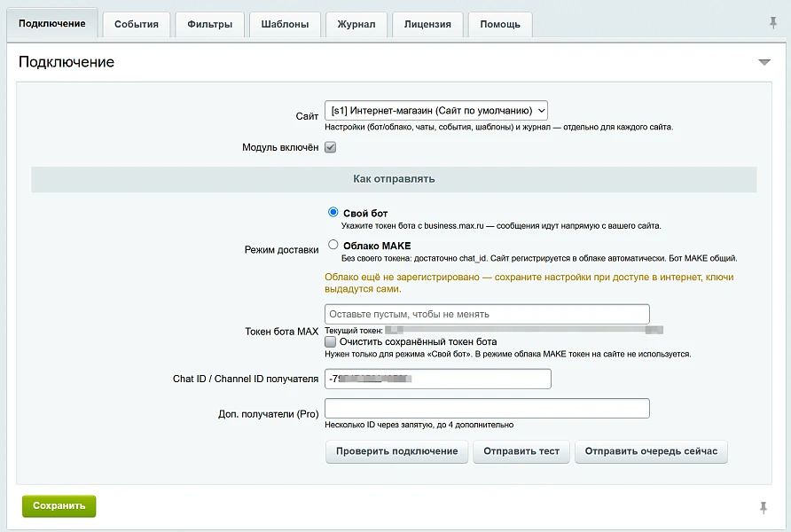Switch to the Лицензия tab
This screenshot has width=791, height=532.
pos(427,24)
